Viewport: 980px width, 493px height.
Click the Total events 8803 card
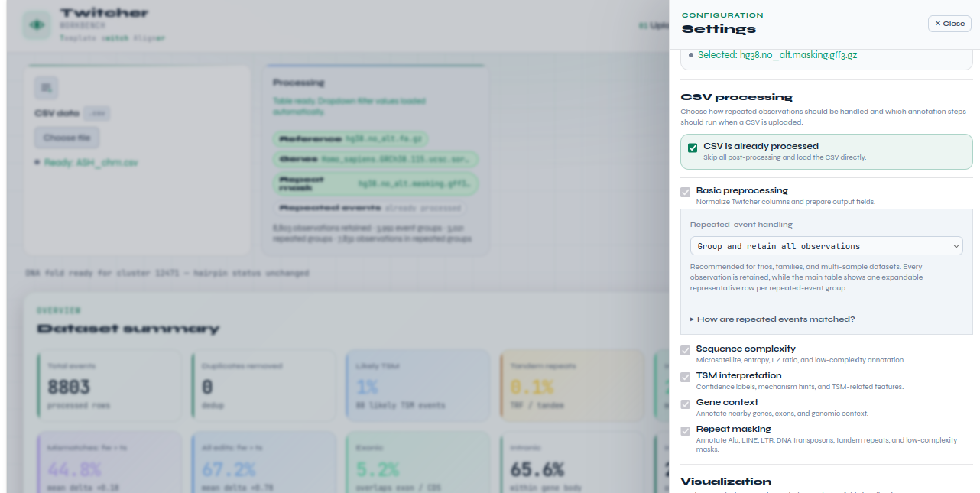[109, 385]
